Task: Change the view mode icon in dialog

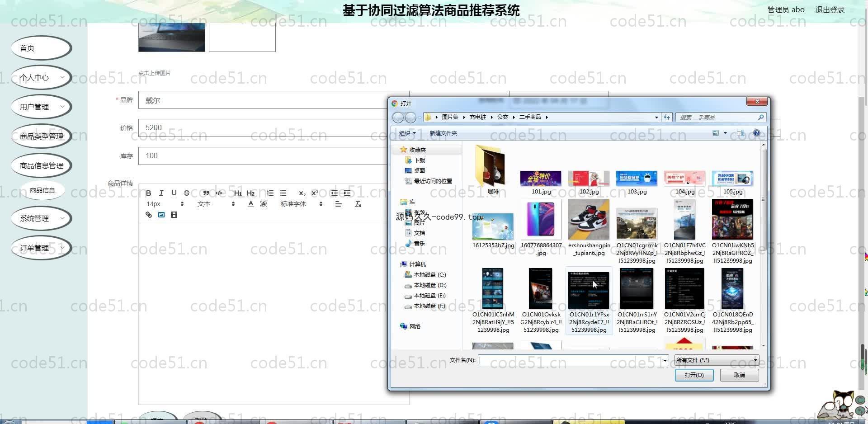Action: [x=716, y=133]
